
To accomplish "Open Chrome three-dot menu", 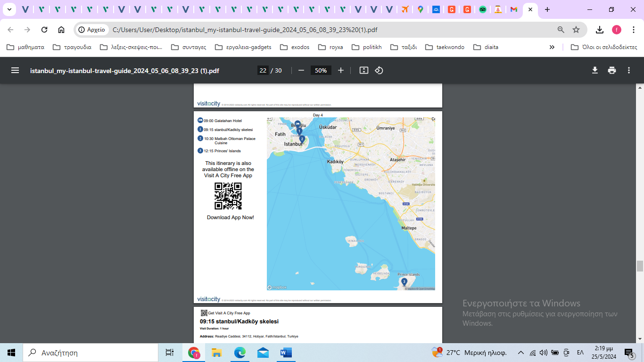I will tap(633, 30).
